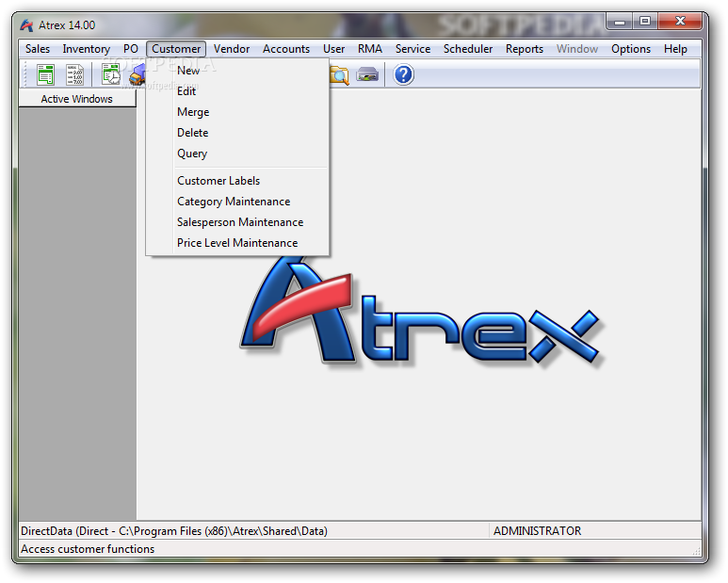Click the scheduled order clock toolbar icon

111,74
